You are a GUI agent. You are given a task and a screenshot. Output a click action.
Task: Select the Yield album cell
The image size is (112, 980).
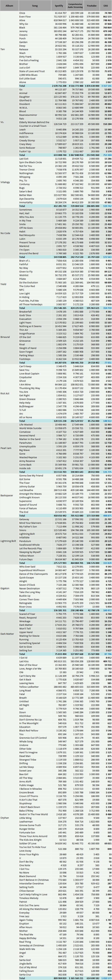9,284
